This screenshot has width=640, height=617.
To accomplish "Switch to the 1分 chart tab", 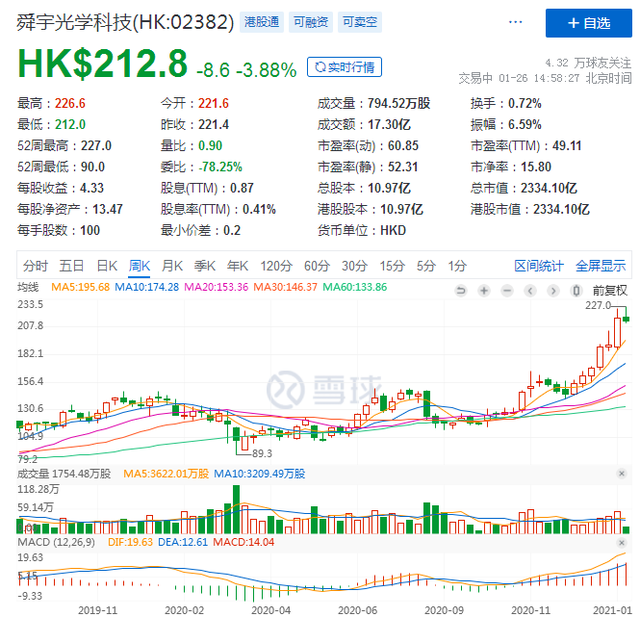I will 457,266.
